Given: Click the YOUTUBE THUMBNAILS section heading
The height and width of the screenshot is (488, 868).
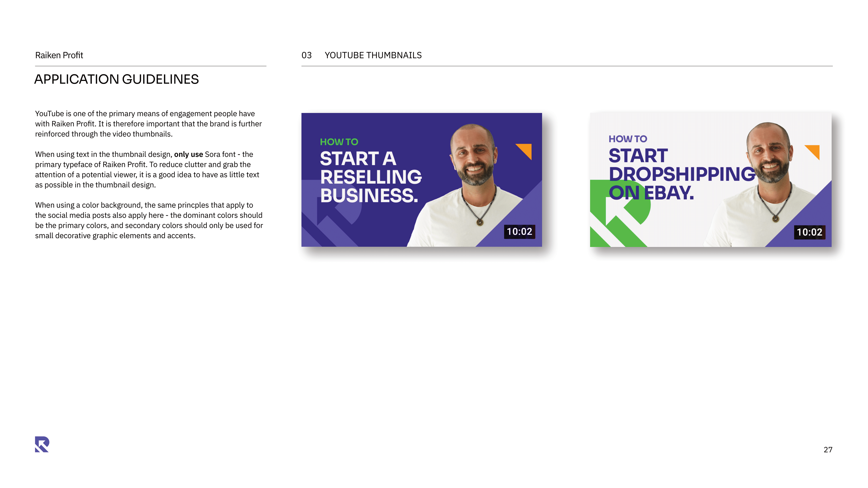Looking at the screenshot, I should click(373, 55).
